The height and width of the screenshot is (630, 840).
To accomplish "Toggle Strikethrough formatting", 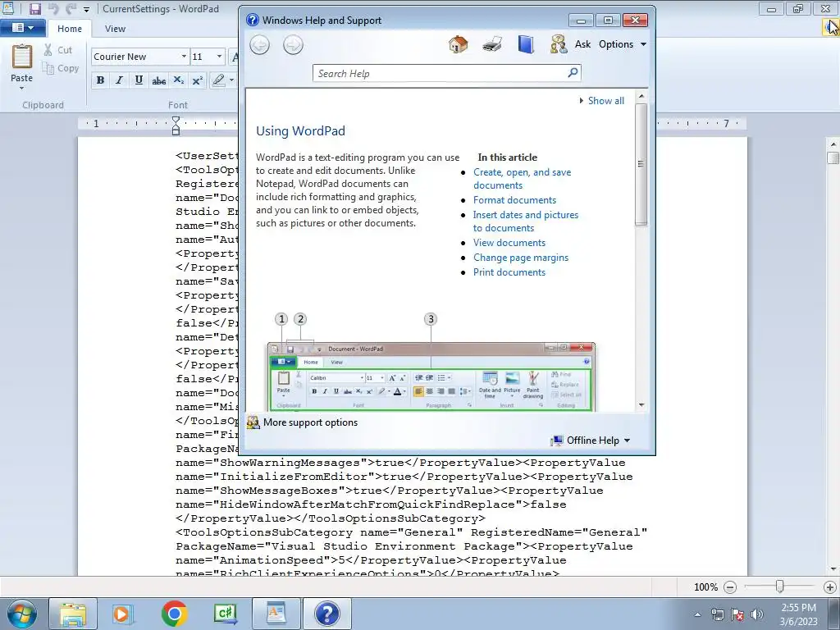I will [x=158, y=80].
